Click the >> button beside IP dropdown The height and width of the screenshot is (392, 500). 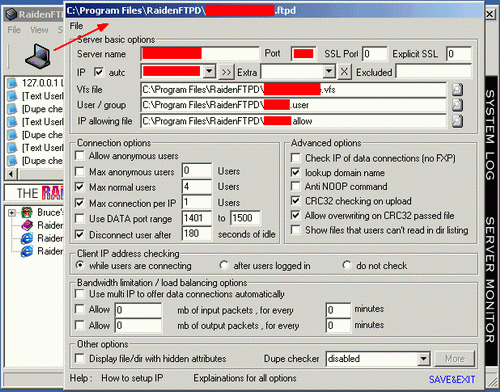click(226, 72)
